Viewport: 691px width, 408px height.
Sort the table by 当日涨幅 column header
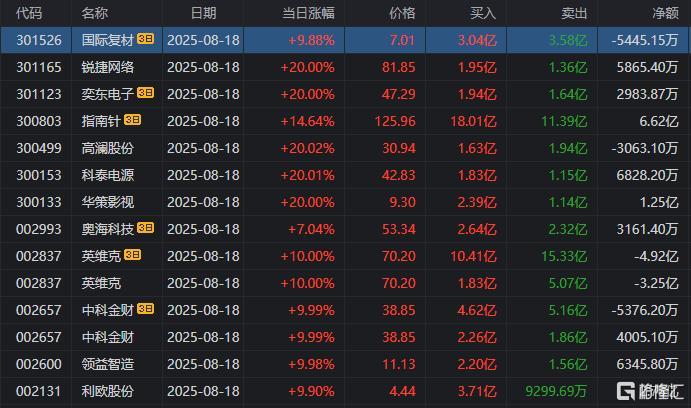coord(308,13)
